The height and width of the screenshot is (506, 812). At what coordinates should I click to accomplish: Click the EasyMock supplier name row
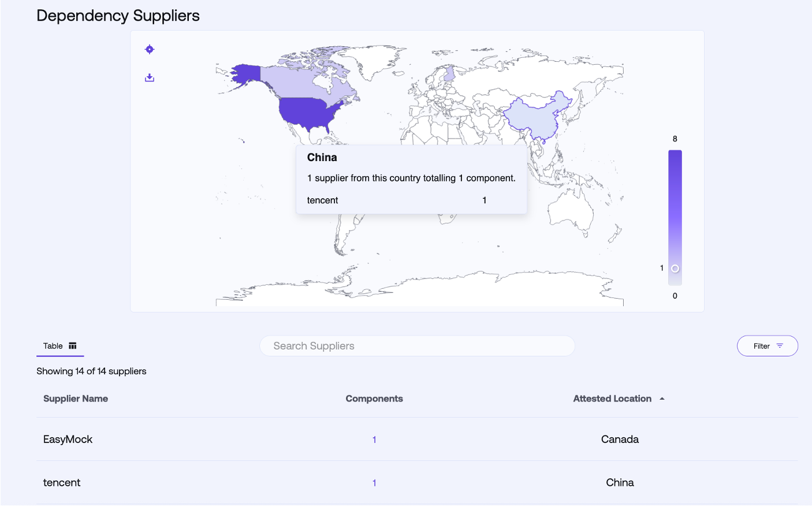point(68,440)
